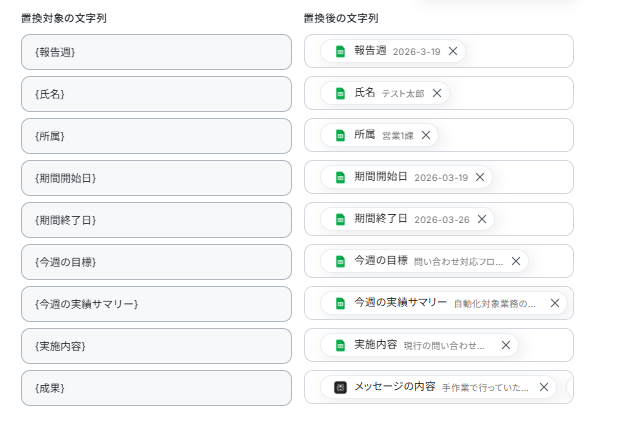Remove the 期間開始日 chip via X
The height and width of the screenshot is (424, 623).
point(480,177)
